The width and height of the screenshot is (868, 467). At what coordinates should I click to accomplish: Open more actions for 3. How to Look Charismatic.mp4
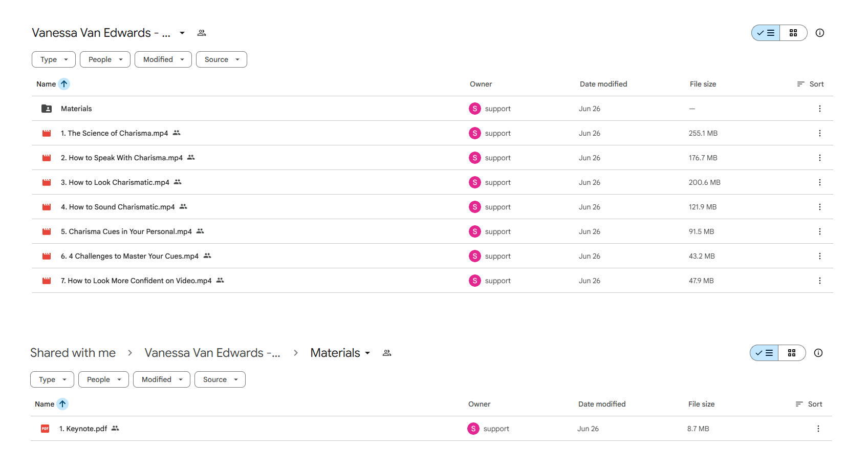(x=819, y=182)
